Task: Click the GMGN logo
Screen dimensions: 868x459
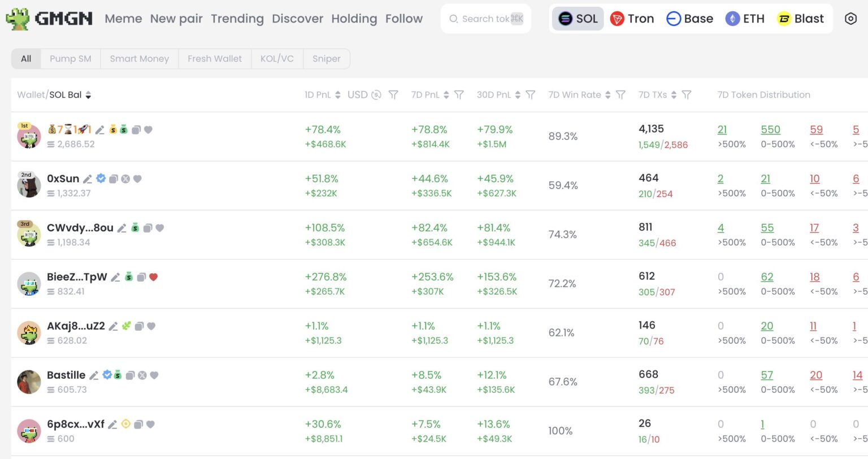Action: (x=49, y=19)
